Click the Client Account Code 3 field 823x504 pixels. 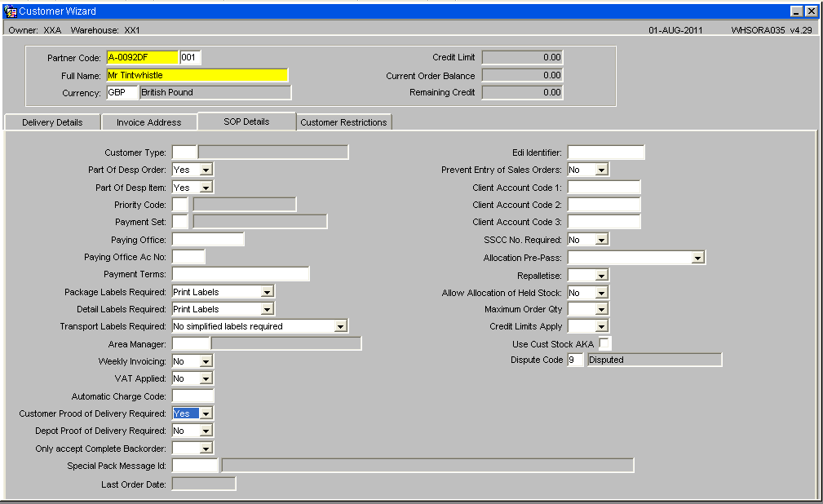(x=604, y=222)
